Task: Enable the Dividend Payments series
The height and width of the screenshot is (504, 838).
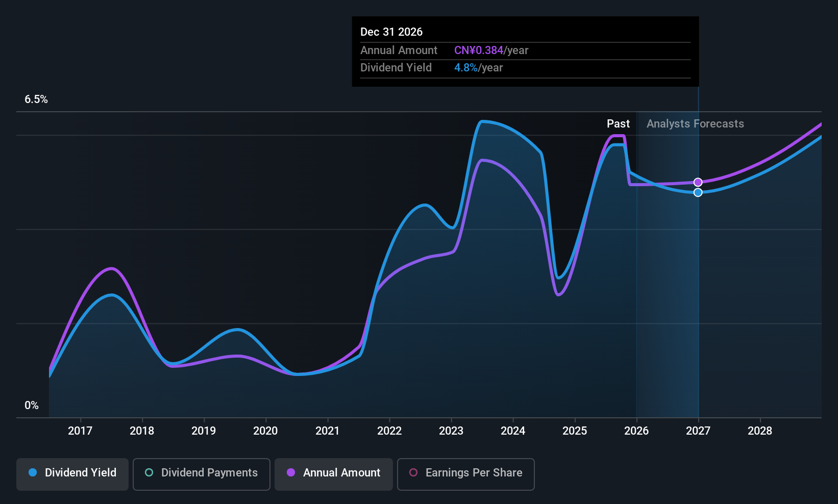Action: tap(201, 474)
